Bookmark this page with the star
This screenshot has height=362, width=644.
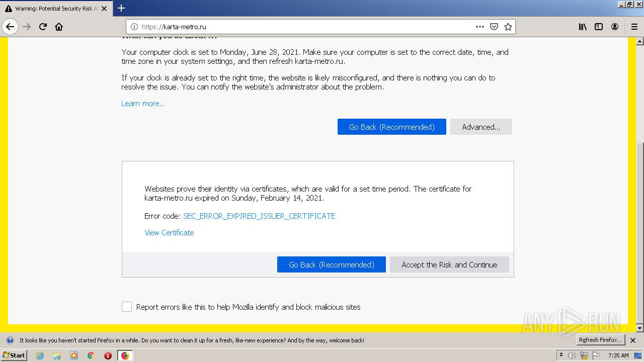pos(508,27)
